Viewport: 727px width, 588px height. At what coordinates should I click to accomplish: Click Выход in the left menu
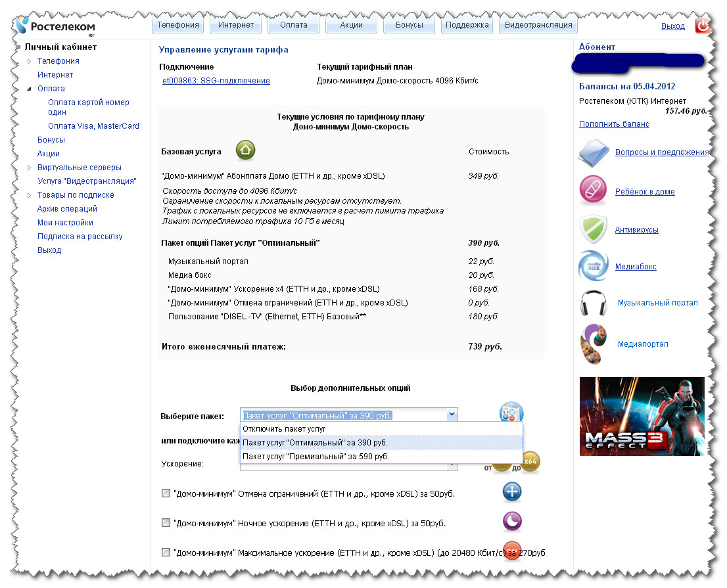pos(49,250)
